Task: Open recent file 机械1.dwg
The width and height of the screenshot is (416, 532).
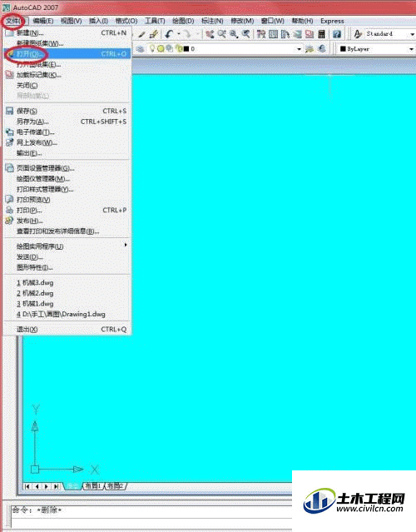Action: [x=67, y=303]
